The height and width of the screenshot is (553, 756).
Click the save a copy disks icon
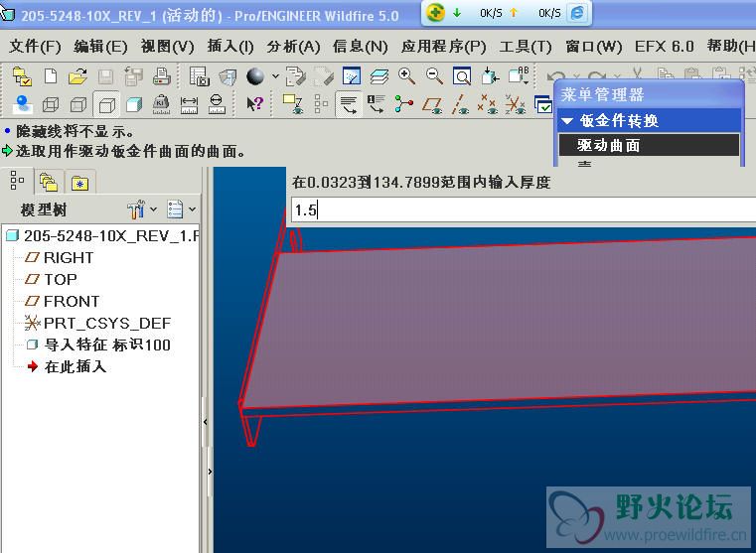pyautogui.click(x=133, y=76)
